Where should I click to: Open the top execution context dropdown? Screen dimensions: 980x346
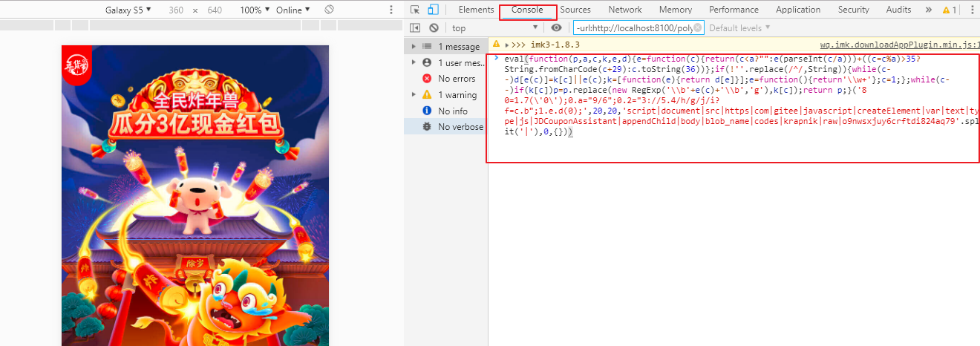pos(494,28)
